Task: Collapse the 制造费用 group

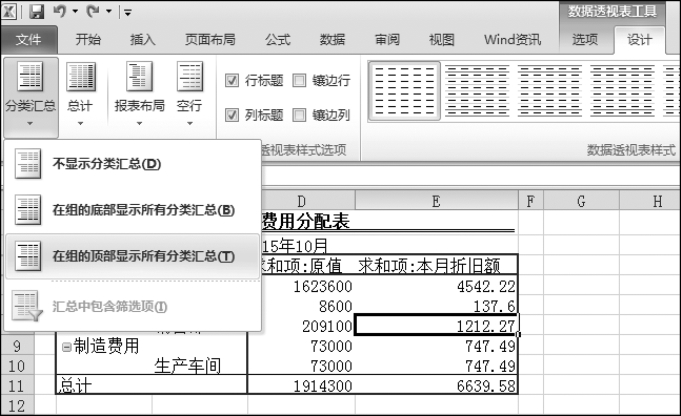Action: [x=66, y=347]
